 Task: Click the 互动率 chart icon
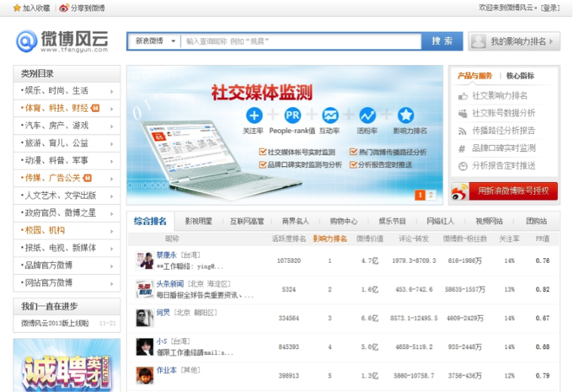tap(330, 115)
